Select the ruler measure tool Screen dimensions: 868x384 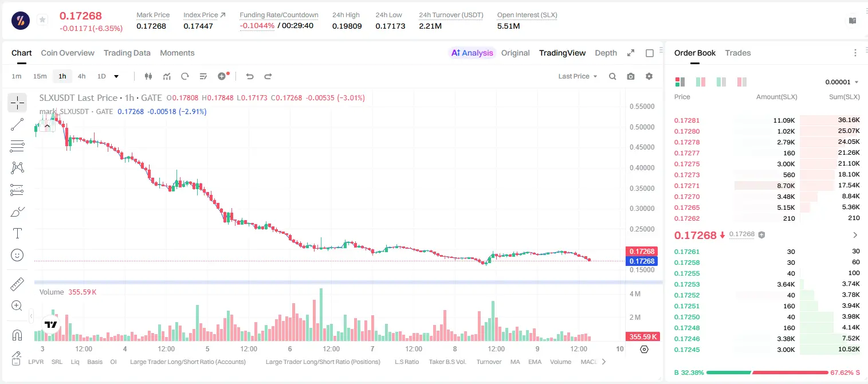click(17, 284)
